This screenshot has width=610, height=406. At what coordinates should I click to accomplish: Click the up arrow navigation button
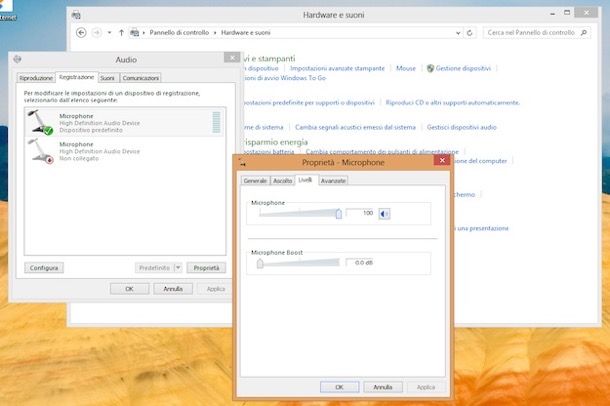(x=122, y=33)
